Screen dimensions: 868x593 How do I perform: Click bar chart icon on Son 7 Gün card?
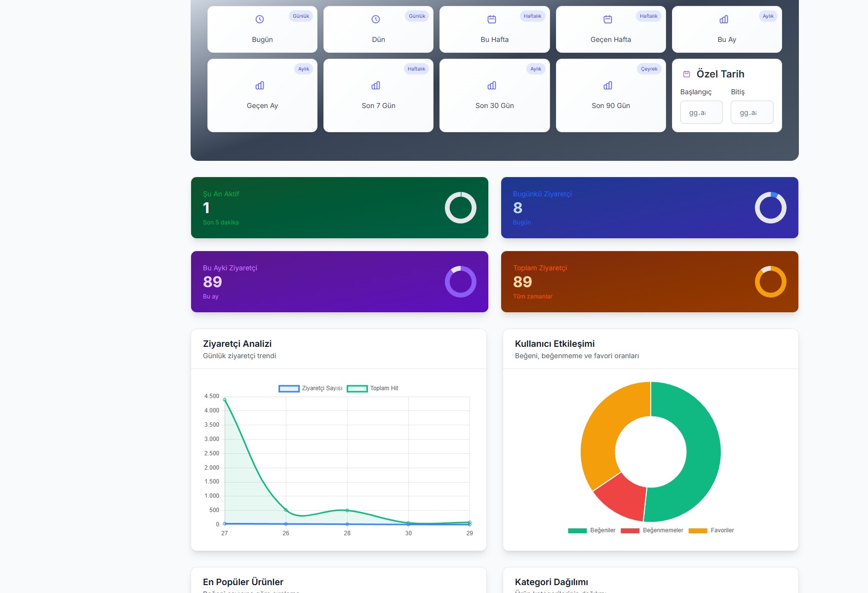(376, 85)
